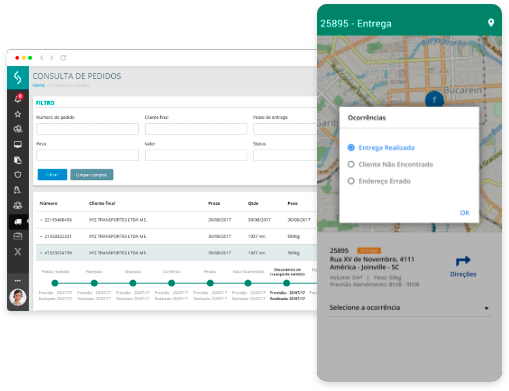Click Documento de transporte emitido timeline dot
This screenshot has height=391, width=509.
coord(286,283)
